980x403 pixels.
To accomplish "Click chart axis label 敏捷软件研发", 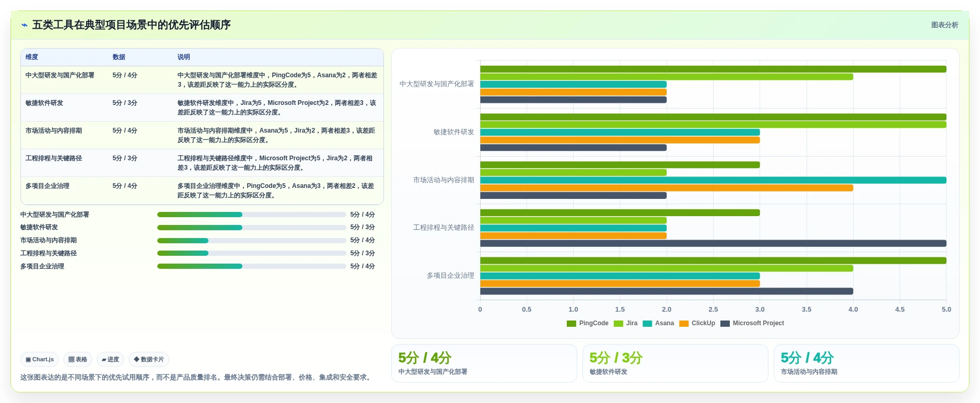I will tap(454, 132).
